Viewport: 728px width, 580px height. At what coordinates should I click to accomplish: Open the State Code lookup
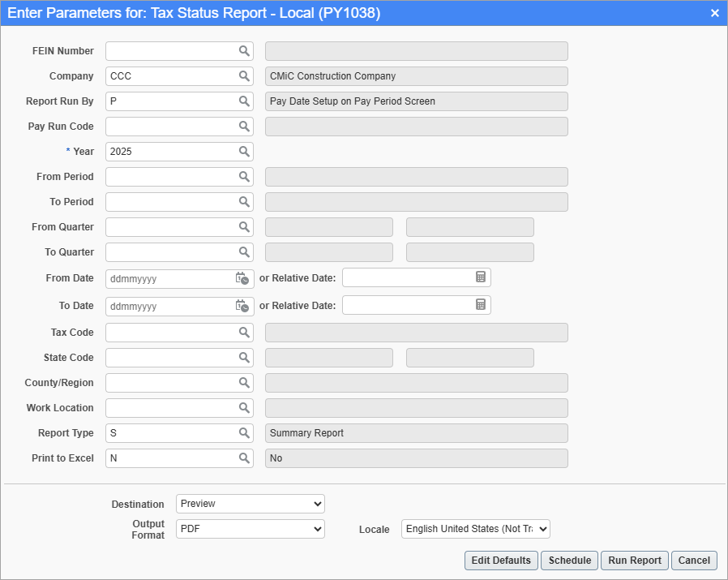[x=243, y=357]
